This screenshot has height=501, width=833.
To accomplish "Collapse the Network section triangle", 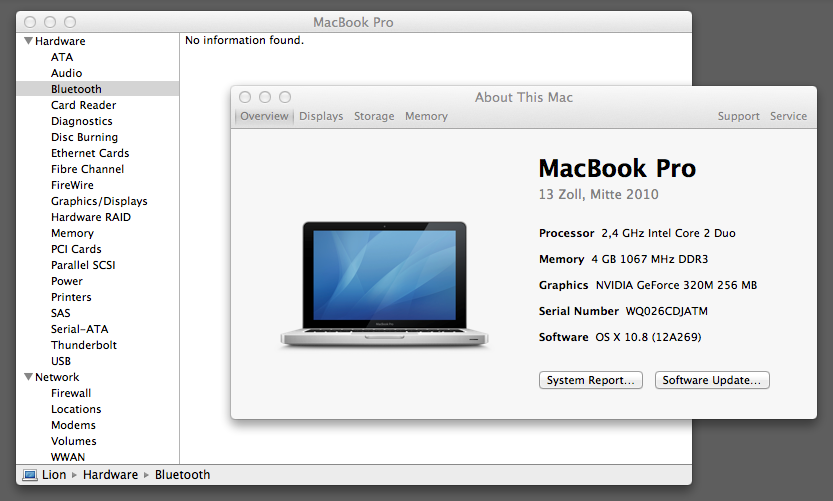I will coord(29,377).
